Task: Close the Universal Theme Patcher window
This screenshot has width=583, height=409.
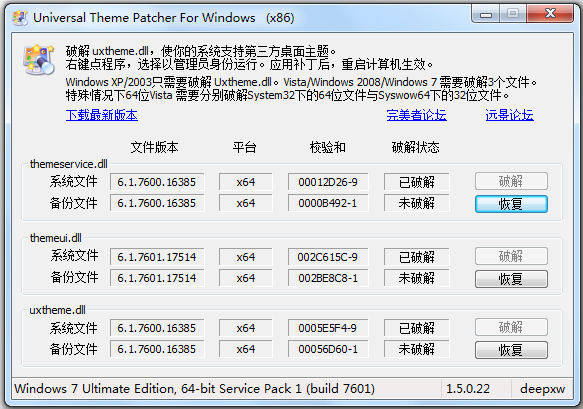Action: (x=550, y=14)
